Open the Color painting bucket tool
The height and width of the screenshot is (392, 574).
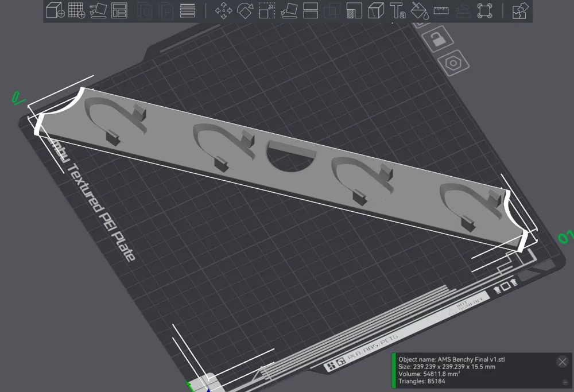419,10
